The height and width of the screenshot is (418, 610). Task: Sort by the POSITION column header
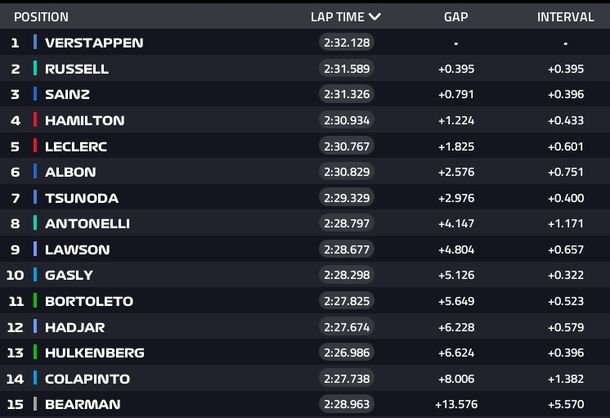[41, 17]
